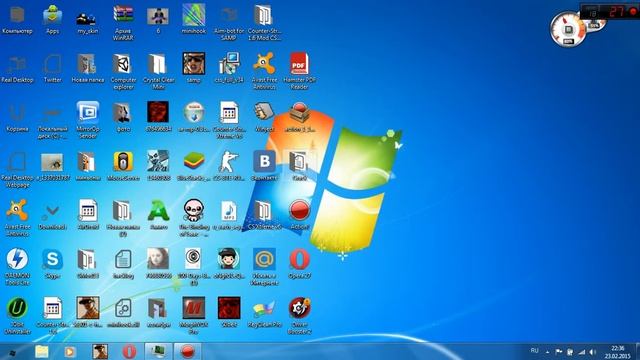Click the RU language indicator
The height and width of the screenshot is (360, 640).
(x=534, y=351)
